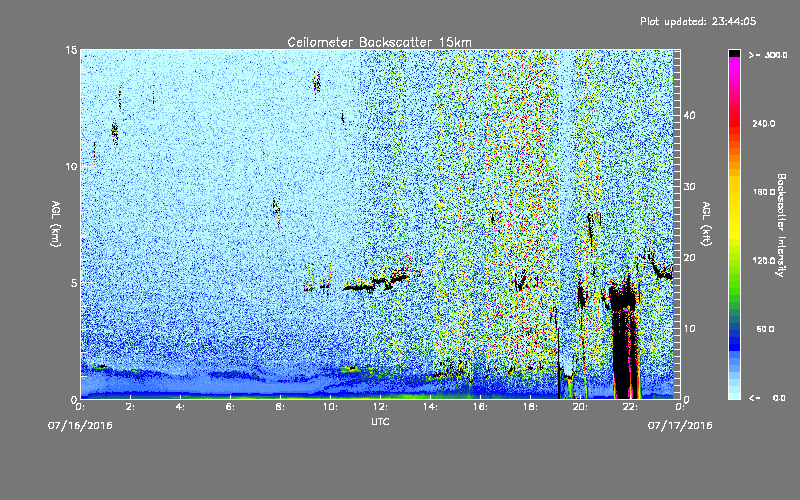This screenshot has width=800, height=500.
Task: Click the "0:" tick above 07/17/2016
Action: click(680, 407)
